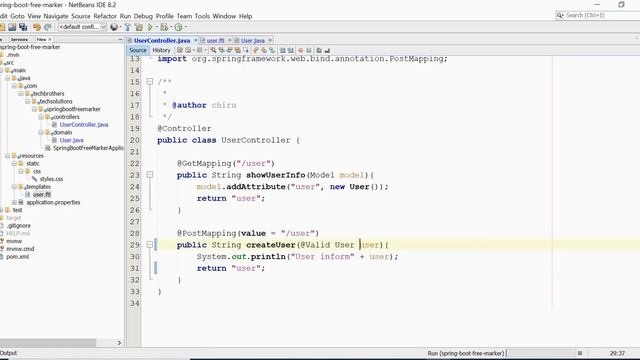Click the Save All icon
This screenshot has width=640, height=360.
pyautogui.click(x=23, y=27)
